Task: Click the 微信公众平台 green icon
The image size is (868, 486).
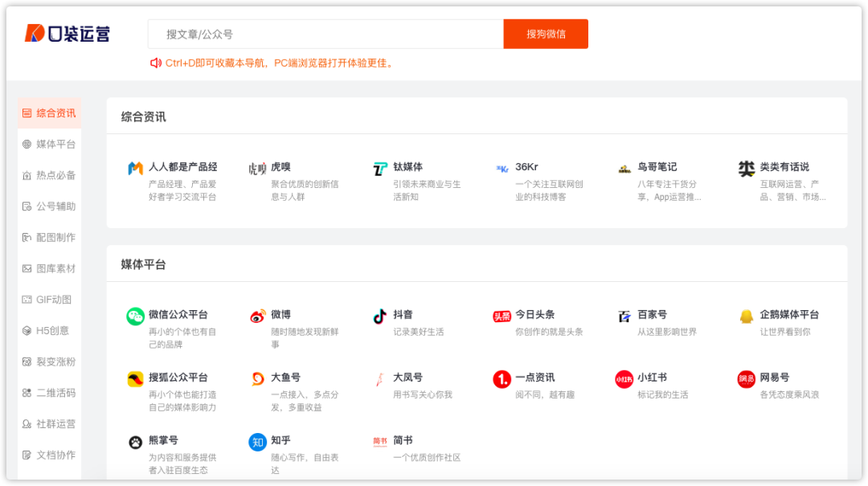Action: click(135, 316)
